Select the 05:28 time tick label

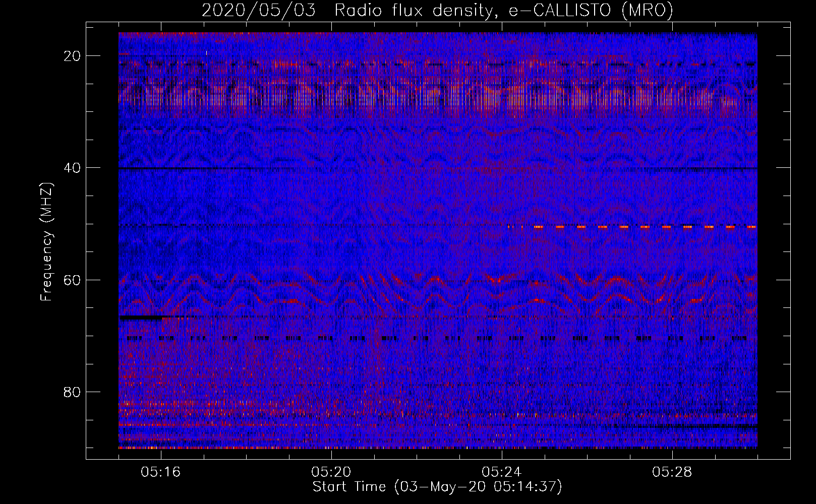point(672,472)
